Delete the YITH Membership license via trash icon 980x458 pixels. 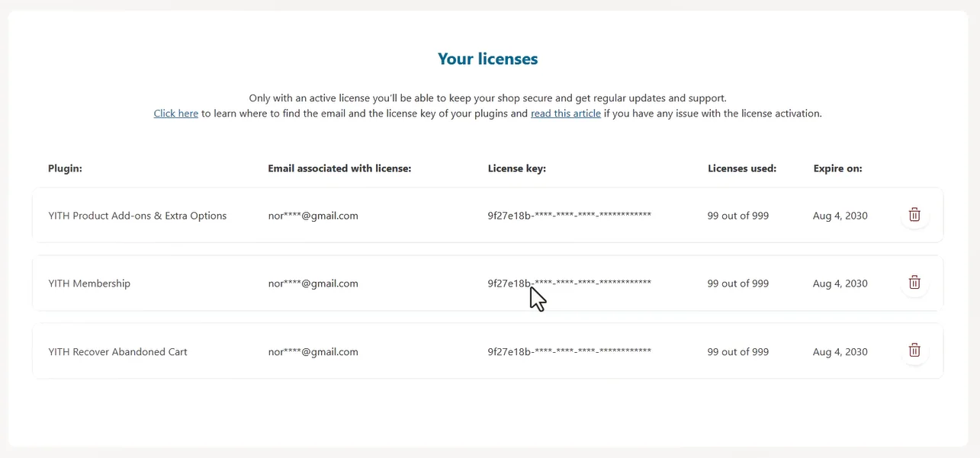coord(914,283)
